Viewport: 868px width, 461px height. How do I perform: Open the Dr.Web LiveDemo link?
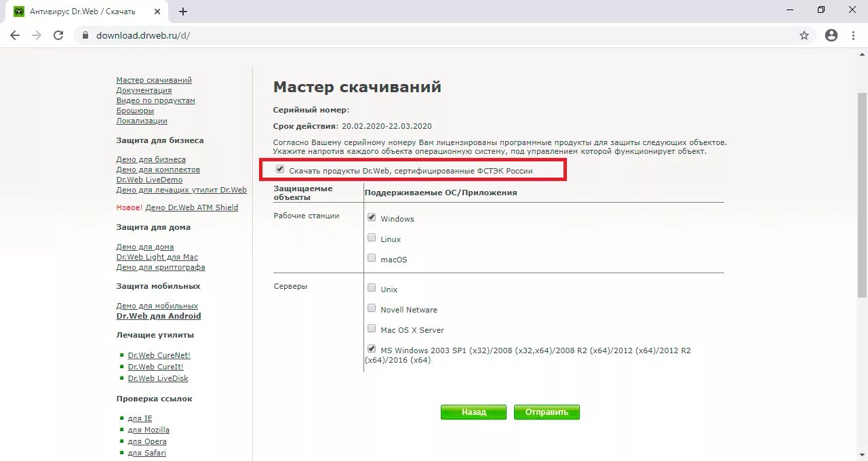pos(149,180)
